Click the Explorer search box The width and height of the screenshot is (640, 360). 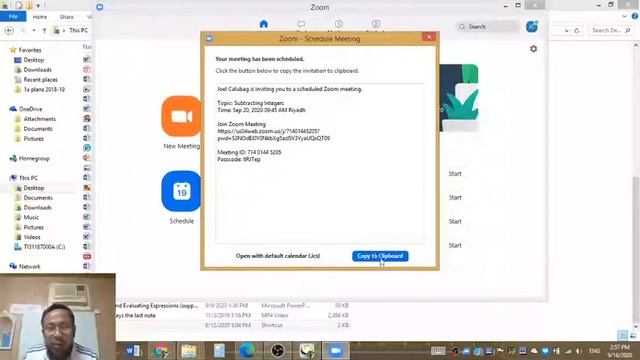coord(611,30)
